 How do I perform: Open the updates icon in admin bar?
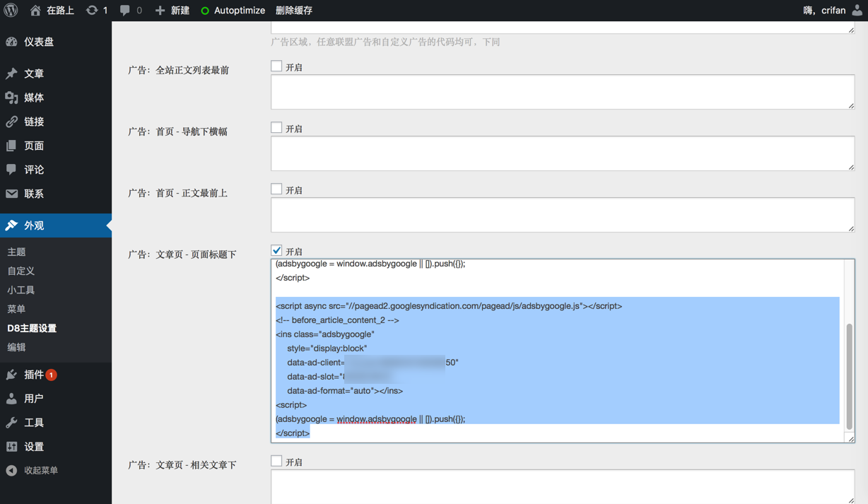pyautogui.click(x=92, y=11)
